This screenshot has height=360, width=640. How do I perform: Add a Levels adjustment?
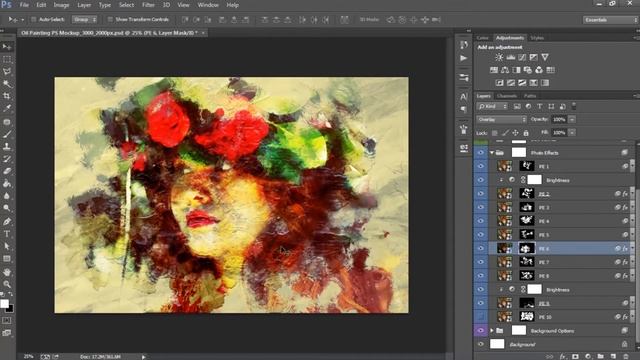(x=510, y=58)
